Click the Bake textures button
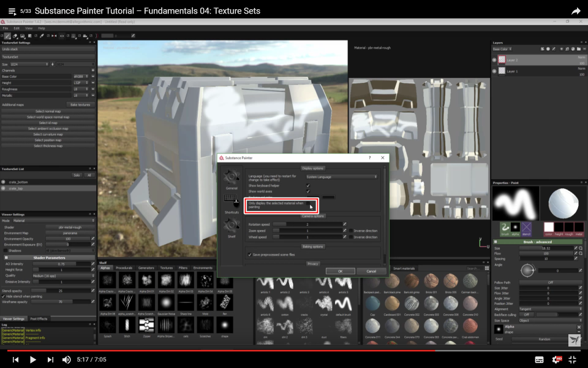588x368 pixels. (80, 105)
